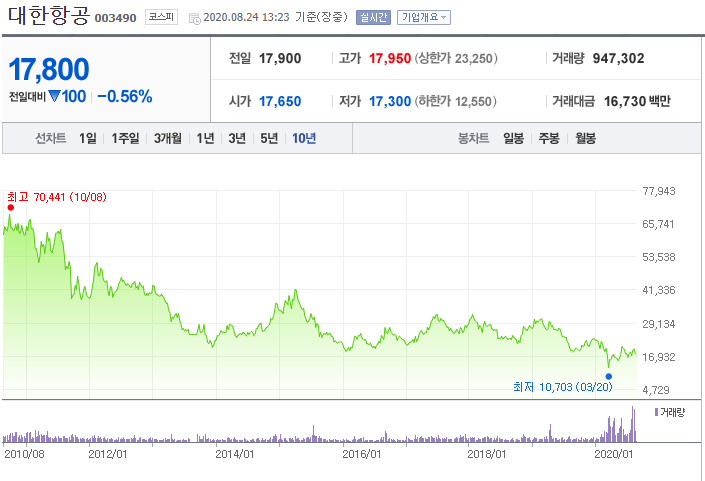Click the 코스피 market badge

point(161,17)
